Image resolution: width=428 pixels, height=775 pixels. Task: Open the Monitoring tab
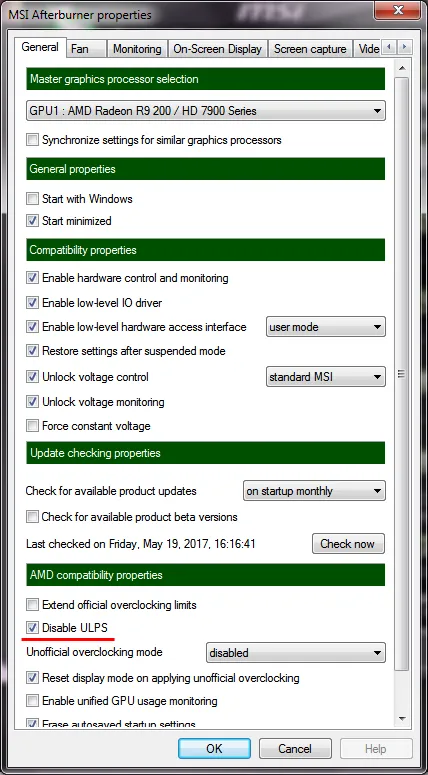(137, 49)
